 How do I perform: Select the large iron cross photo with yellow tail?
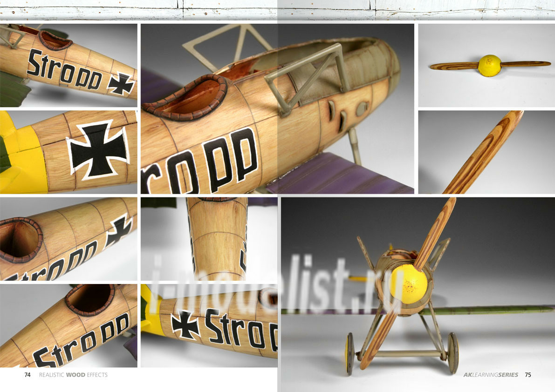pyautogui.click(x=69, y=152)
